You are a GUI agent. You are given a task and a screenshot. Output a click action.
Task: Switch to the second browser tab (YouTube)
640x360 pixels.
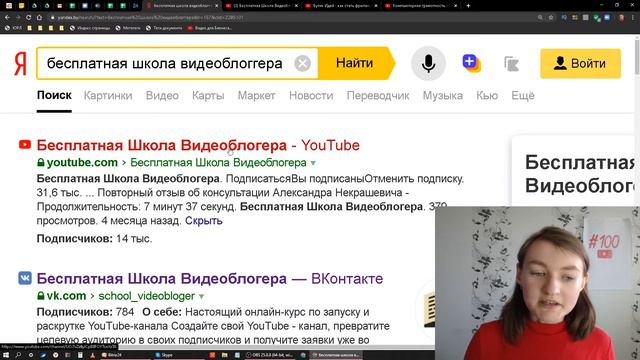[261, 6]
